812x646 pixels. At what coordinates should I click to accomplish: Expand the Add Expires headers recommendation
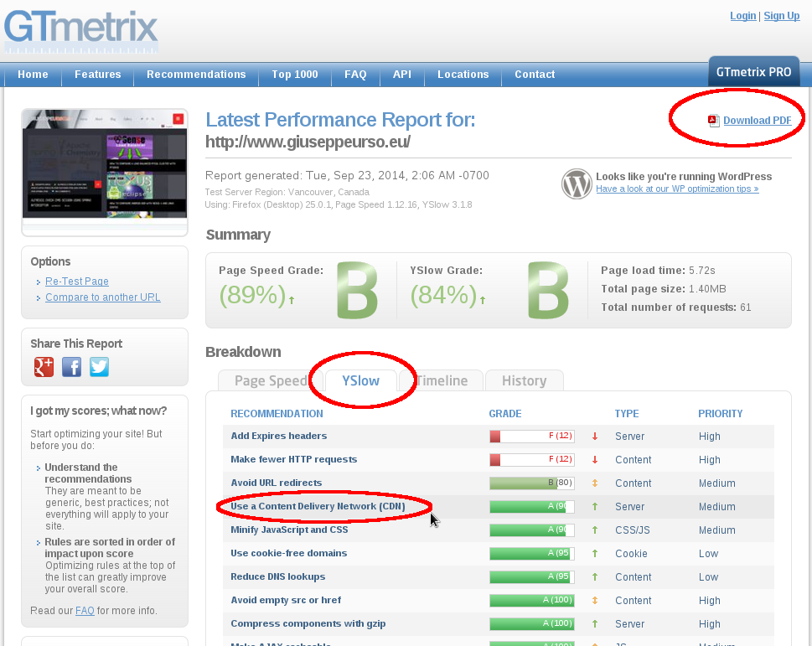[279, 436]
